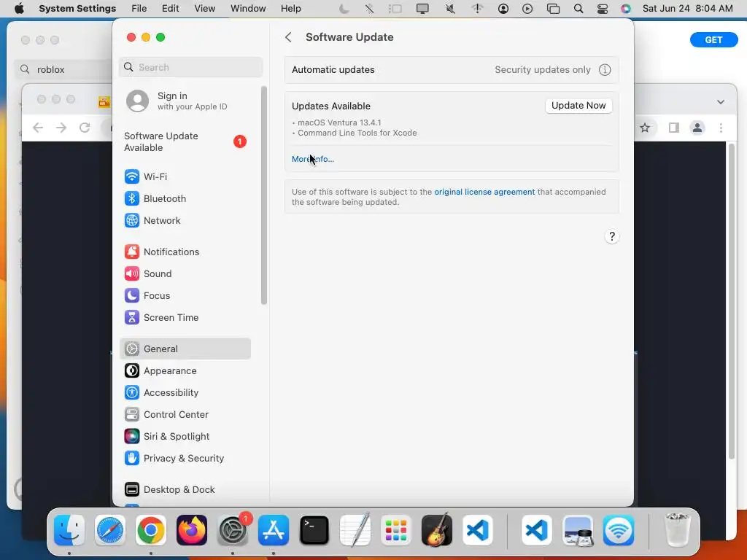
Task: Click the settings sidebar scrollbar
Action: (x=264, y=195)
